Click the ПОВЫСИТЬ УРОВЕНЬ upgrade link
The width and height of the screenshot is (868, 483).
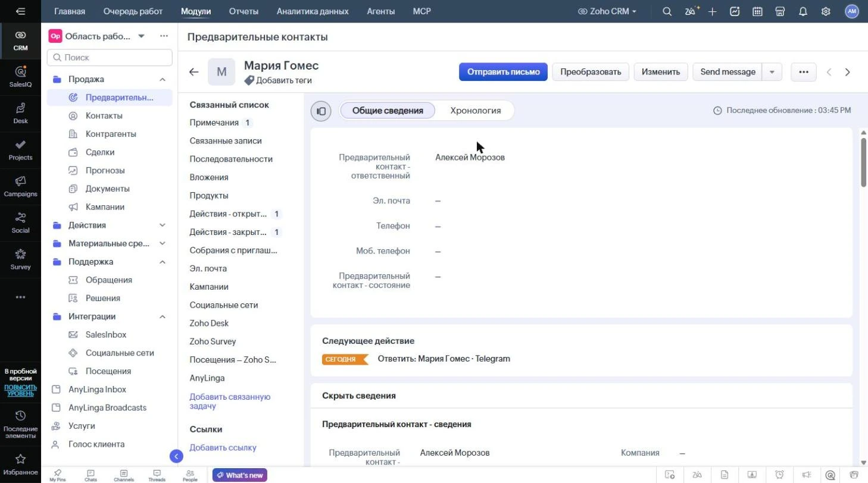(20, 390)
